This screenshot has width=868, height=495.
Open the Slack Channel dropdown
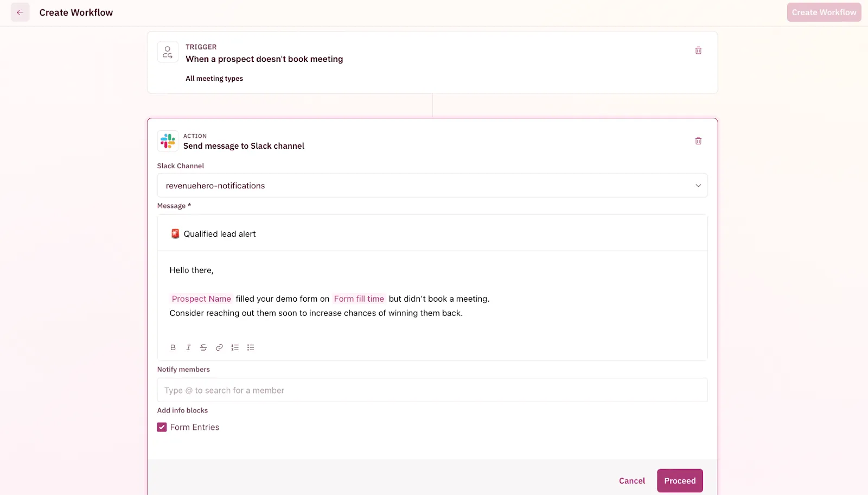[x=432, y=186]
